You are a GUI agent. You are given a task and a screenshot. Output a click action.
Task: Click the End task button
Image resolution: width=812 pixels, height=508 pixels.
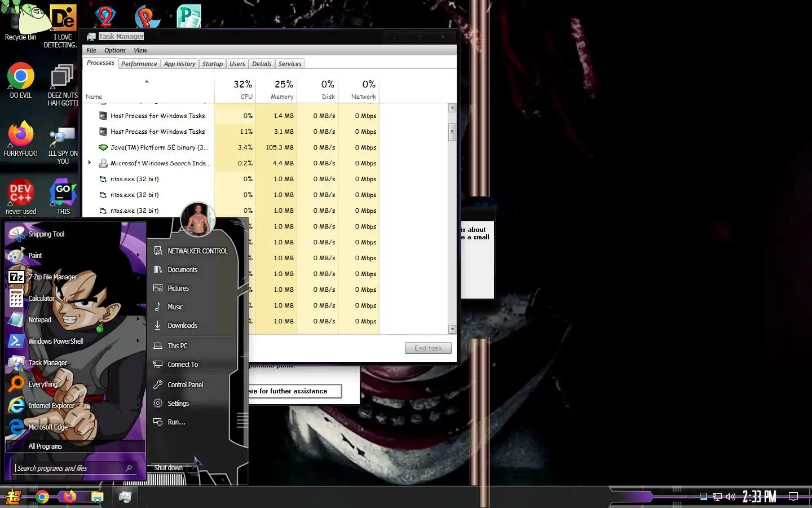(x=428, y=348)
